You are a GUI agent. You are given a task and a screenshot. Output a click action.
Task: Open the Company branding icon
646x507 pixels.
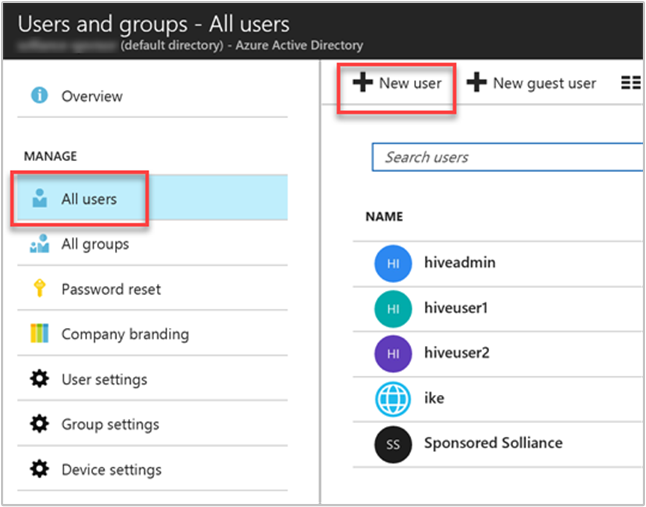pyautogui.click(x=40, y=334)
